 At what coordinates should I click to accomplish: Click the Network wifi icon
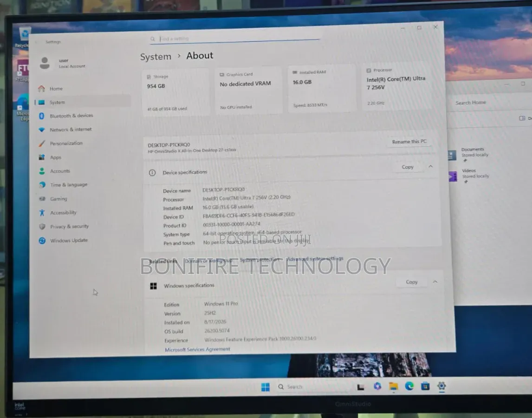42,130
